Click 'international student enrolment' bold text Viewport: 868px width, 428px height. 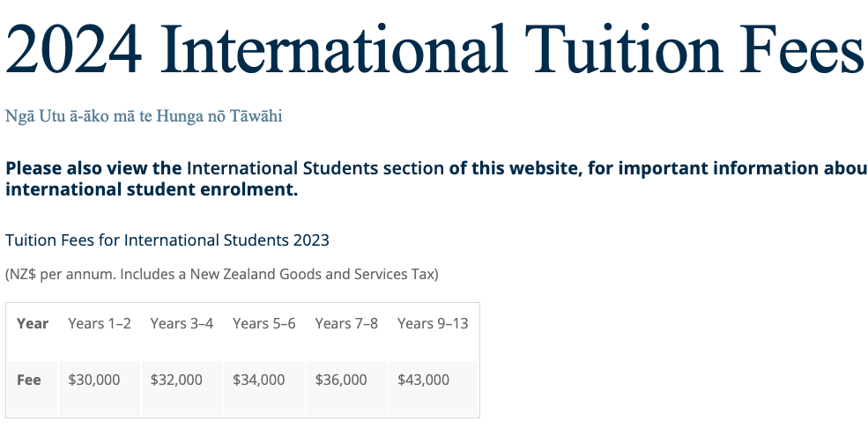152,189
